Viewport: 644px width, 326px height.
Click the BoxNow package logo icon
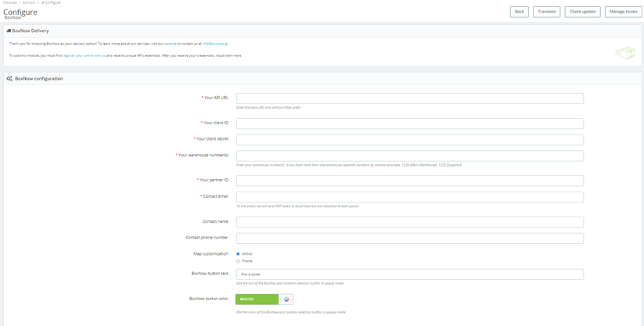point(624,53)
